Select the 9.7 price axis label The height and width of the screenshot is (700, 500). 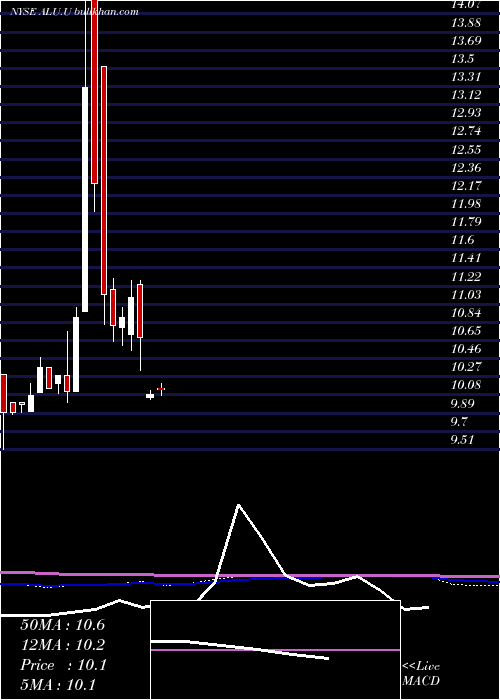click(x=459, y=422)
